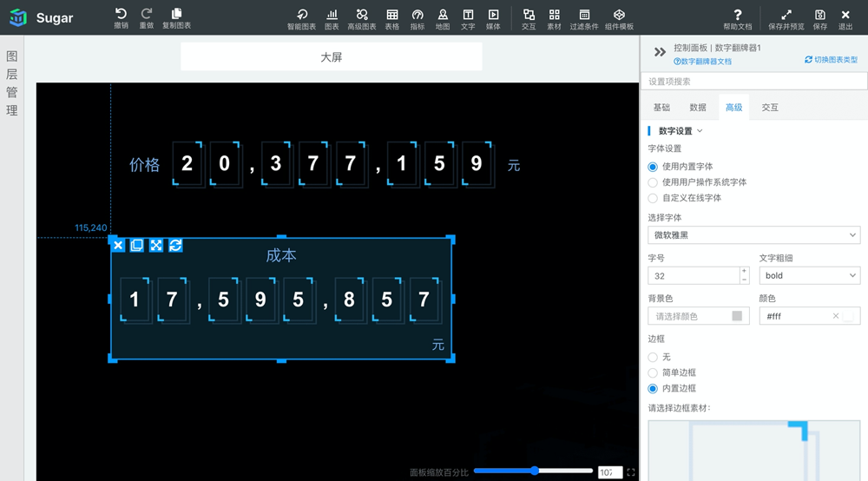Select 使用内置字体 radio option
The width and height of the screenshot is (868, 481).
tap(653, 167)
